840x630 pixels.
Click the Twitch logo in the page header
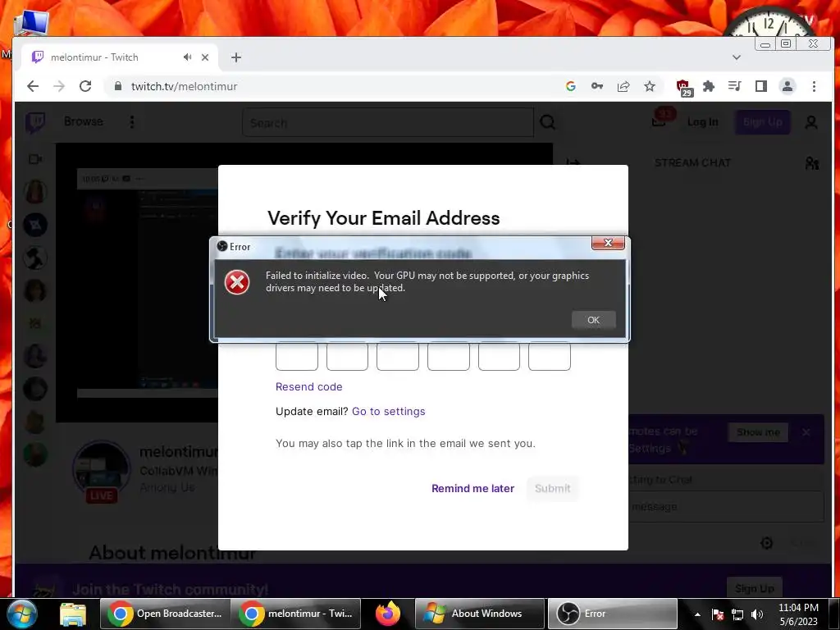[35, 123]
